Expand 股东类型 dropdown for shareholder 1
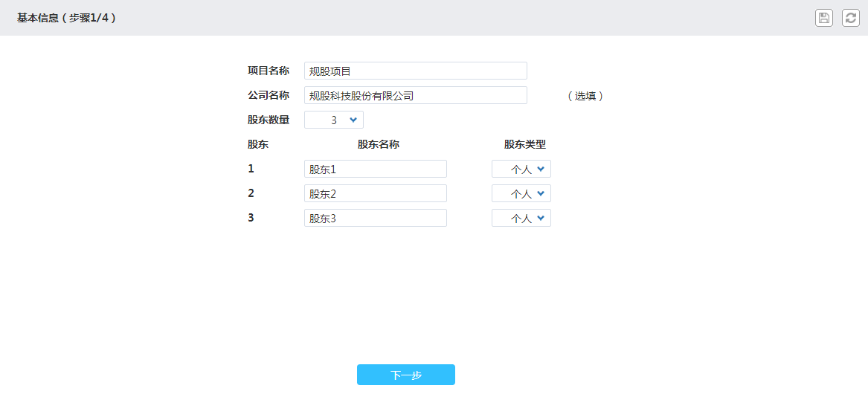 tap(521, 169)
